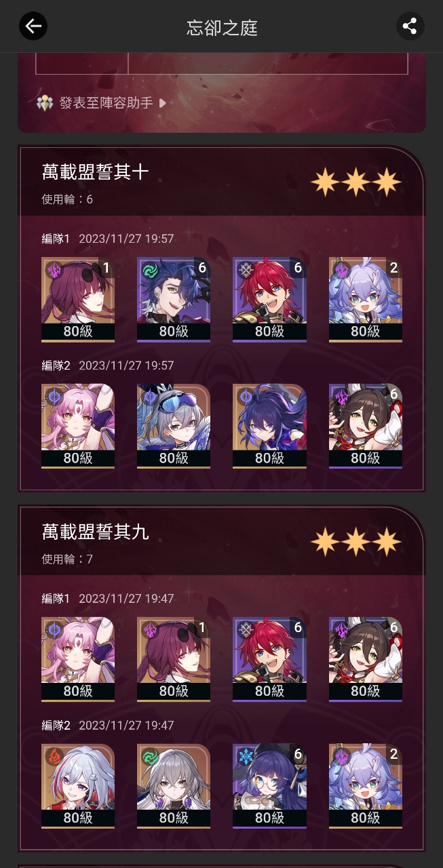The image size is (443, 868).
Task: Click the 萬載盟誓其十 stage header
Action: click(96, 172)
